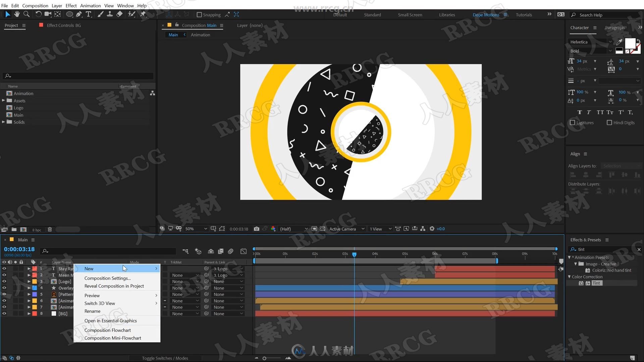The width and height of the screenshot is (644, 362).
Task: Select New from context menu
Action: click(x=89, y=268)
